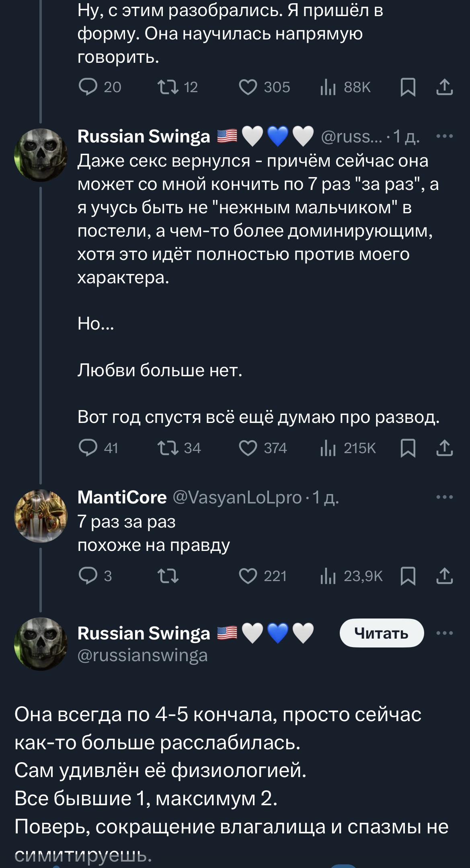Open @VasyanLoLpro profile handle
470x868 pixels.
[x=237, y=497]
